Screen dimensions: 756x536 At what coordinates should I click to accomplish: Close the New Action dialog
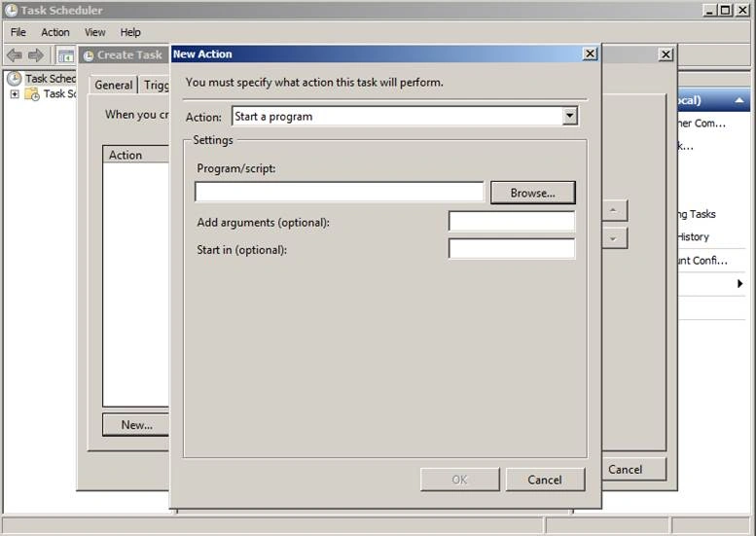click(x=590, y=54)
